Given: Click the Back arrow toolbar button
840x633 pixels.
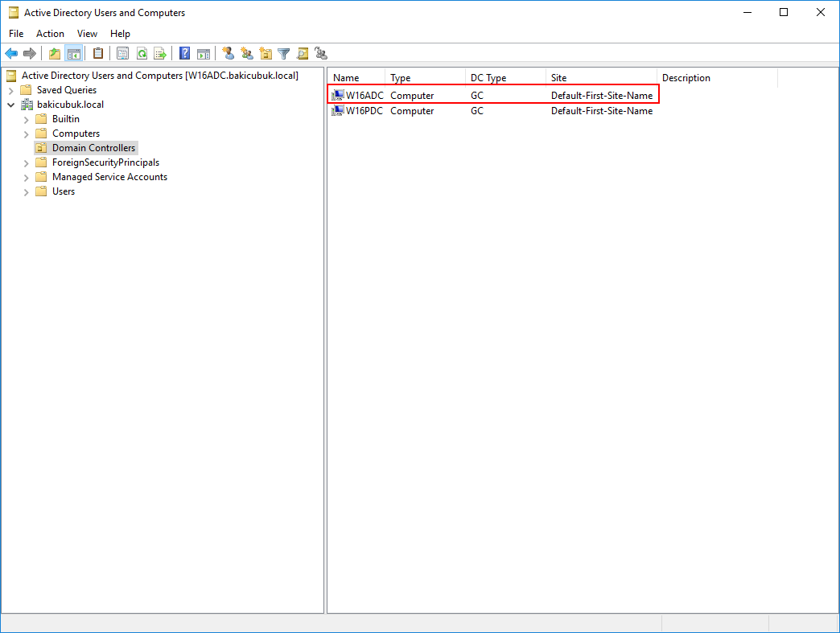Looking at the screenshot, I should [x=11, y=54].
